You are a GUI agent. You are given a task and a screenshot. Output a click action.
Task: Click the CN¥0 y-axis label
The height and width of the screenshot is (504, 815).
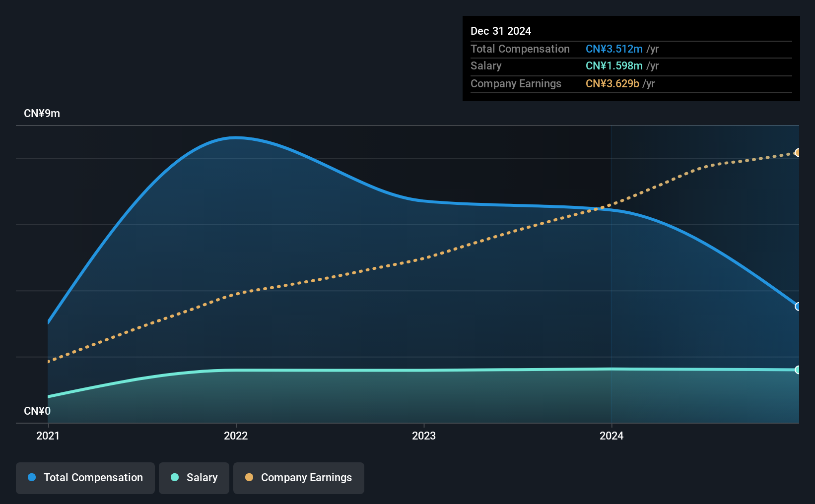[x=37, y=411]
